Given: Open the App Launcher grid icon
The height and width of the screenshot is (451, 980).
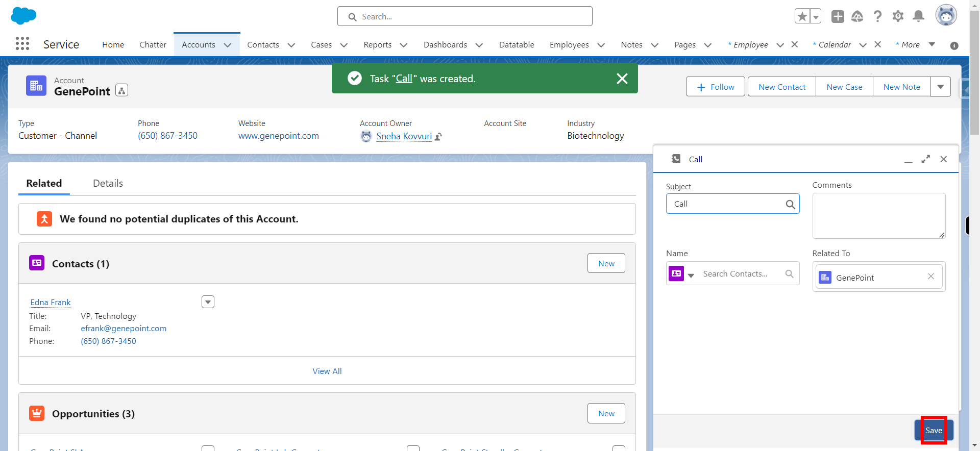Looking at the screenshot, I should point(22,44).
